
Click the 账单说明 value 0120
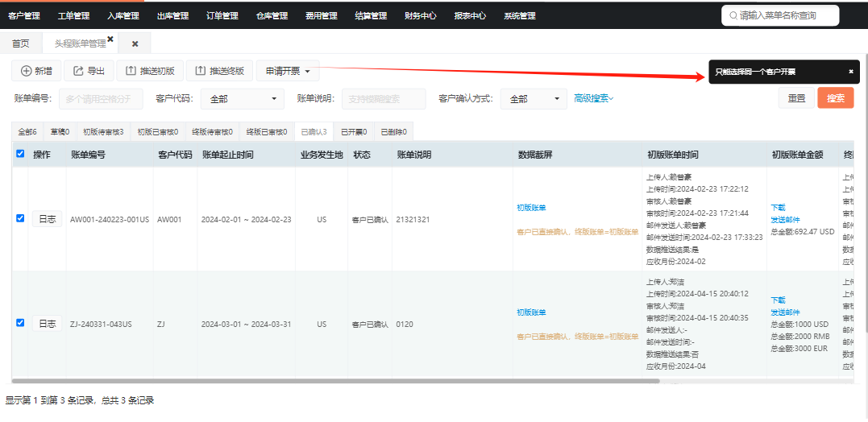pos(405,324)
